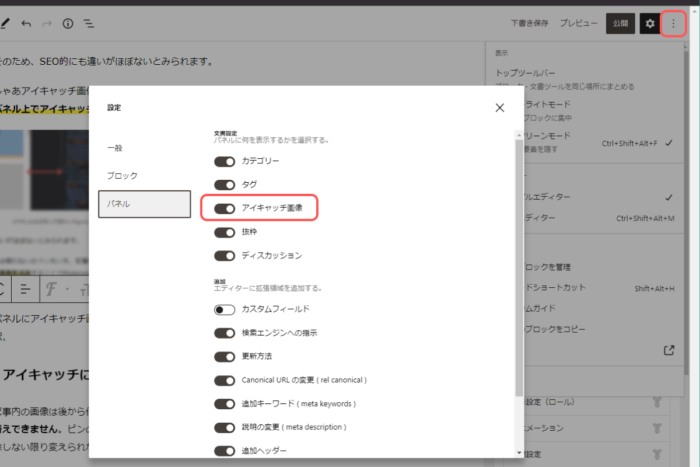Click the undo arrow in editor toolbar

(26, 24)
